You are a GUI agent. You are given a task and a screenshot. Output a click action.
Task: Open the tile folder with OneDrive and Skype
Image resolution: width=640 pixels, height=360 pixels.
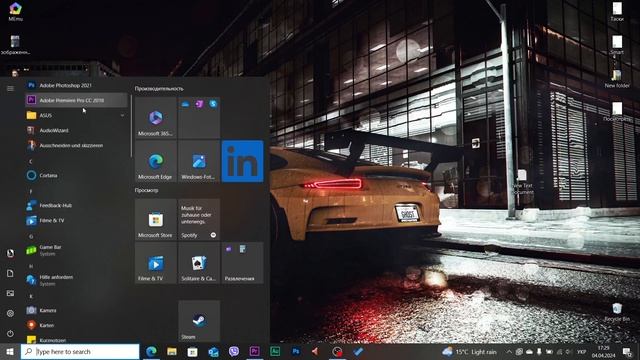point(199,118)
